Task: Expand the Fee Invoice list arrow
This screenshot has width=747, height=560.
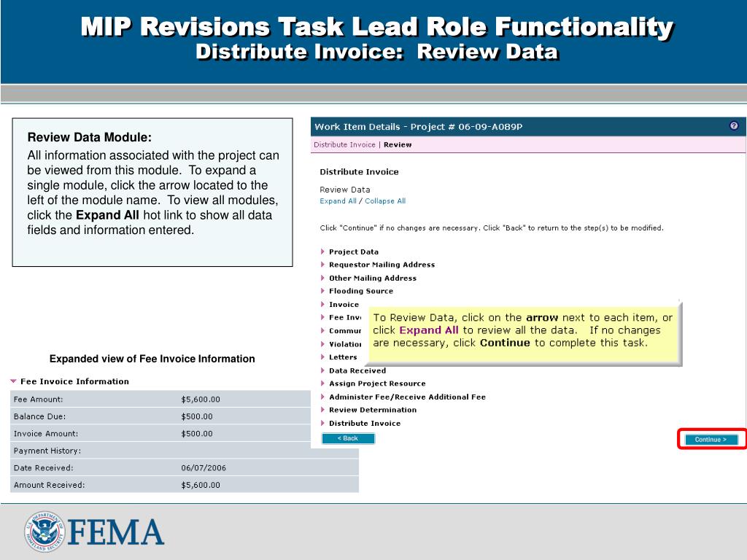Action: click(x=322, y=317)
